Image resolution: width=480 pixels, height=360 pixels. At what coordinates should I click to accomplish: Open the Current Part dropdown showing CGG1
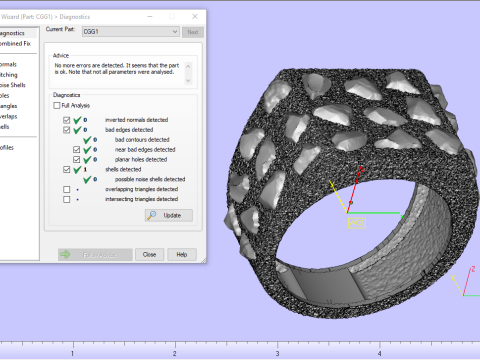[131, 32]
